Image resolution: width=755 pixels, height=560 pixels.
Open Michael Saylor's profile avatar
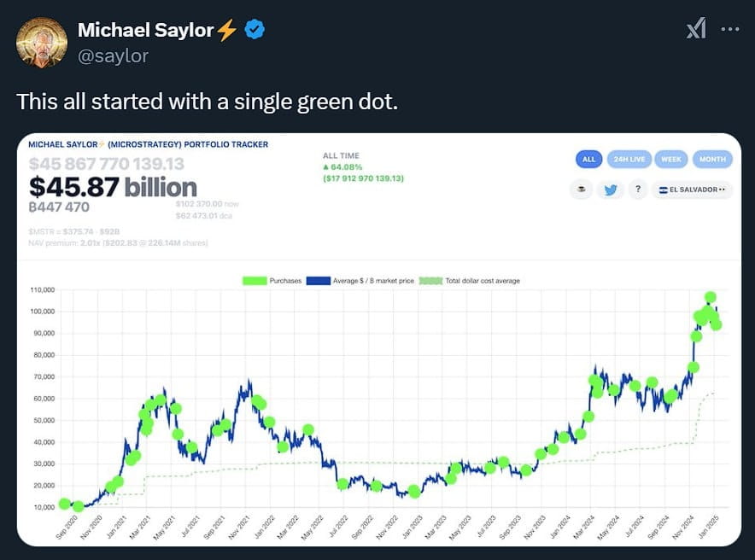(41, 43)
